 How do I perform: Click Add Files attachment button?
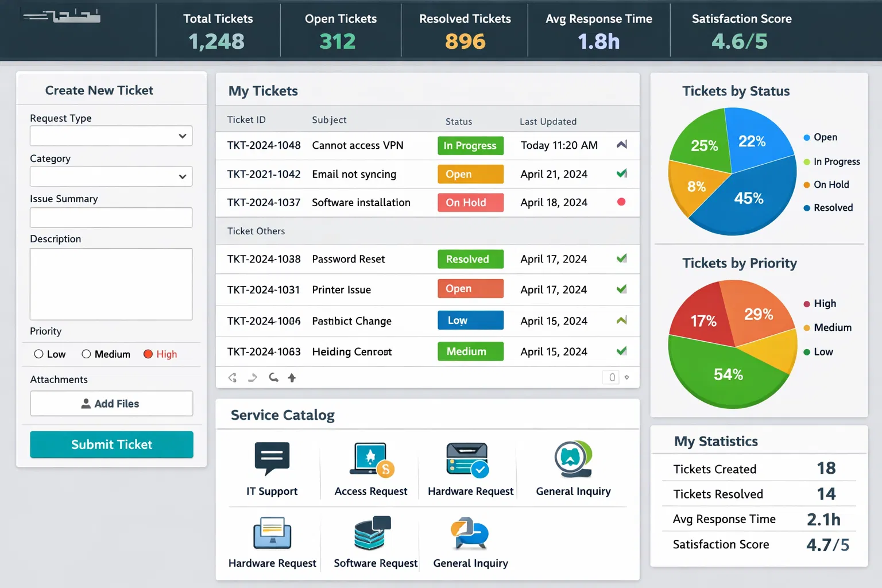pyautogui.click(x=111, y=404)
